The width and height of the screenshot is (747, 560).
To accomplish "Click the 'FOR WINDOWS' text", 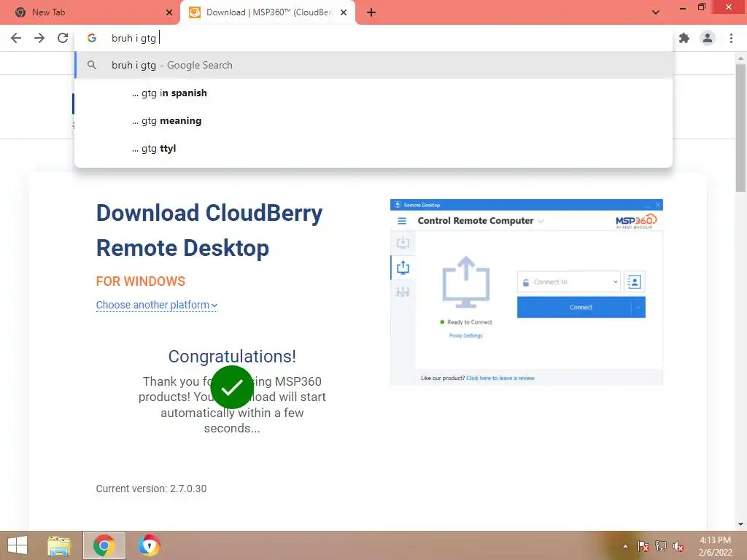I will (141, 281).
